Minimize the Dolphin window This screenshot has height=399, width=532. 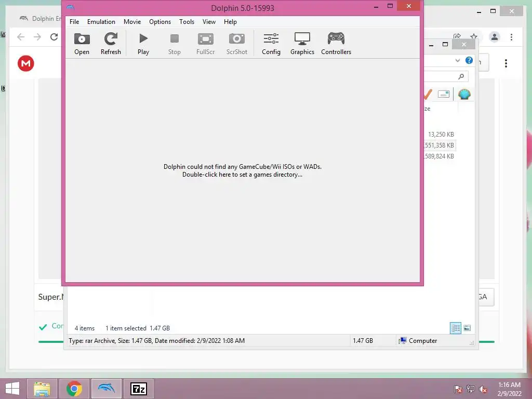(376, 6)
